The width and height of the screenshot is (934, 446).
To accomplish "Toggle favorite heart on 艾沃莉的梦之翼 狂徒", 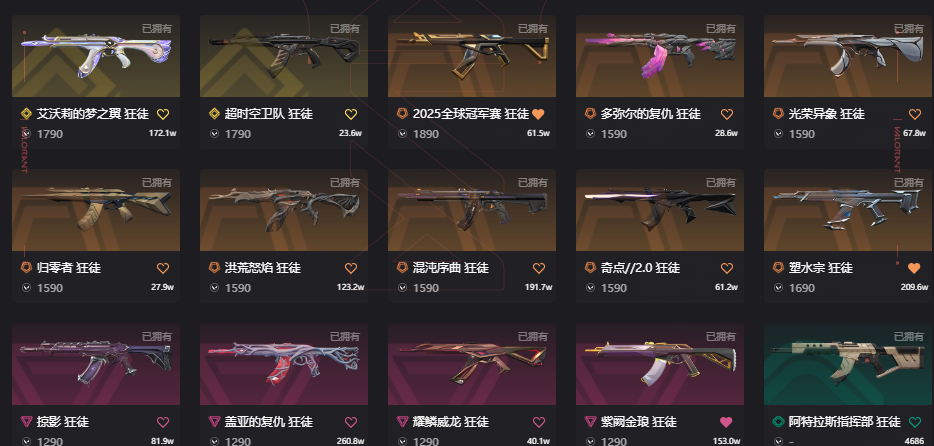I will 163,114.
